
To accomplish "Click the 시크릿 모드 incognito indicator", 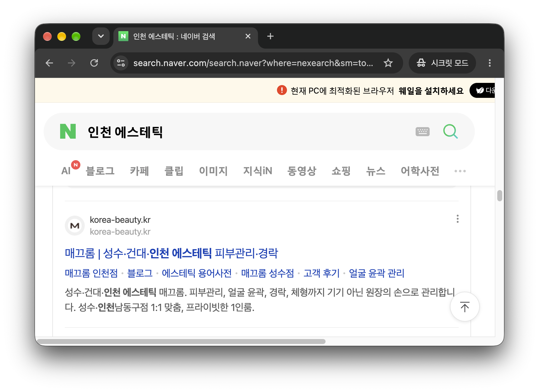I will pyautogui.click(x=442, y=63).
